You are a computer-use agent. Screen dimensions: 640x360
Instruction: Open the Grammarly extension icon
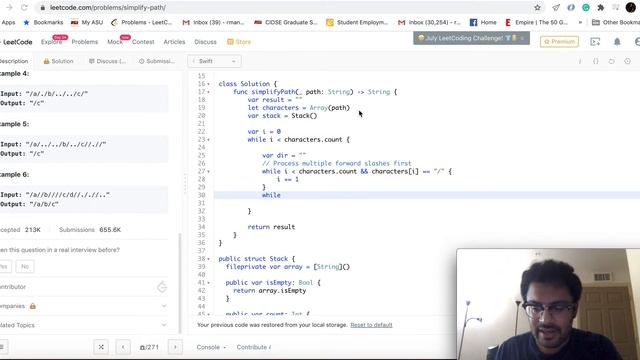click(x=586, y=7)
